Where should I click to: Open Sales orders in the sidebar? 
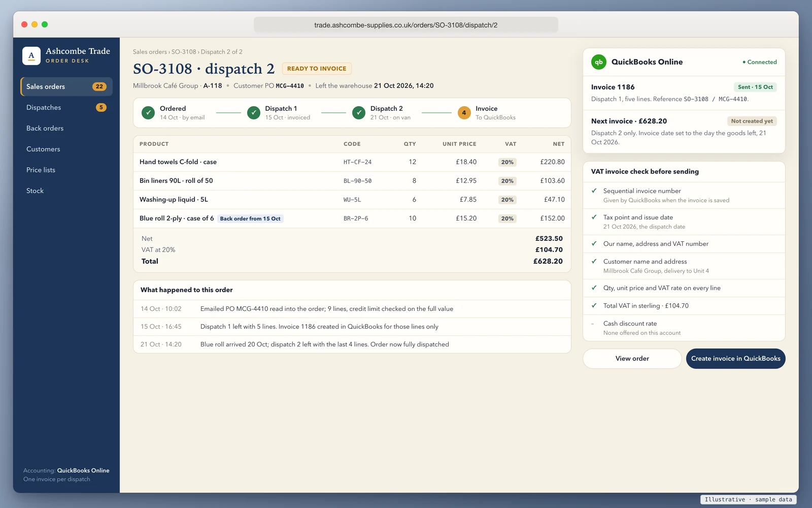66,86
